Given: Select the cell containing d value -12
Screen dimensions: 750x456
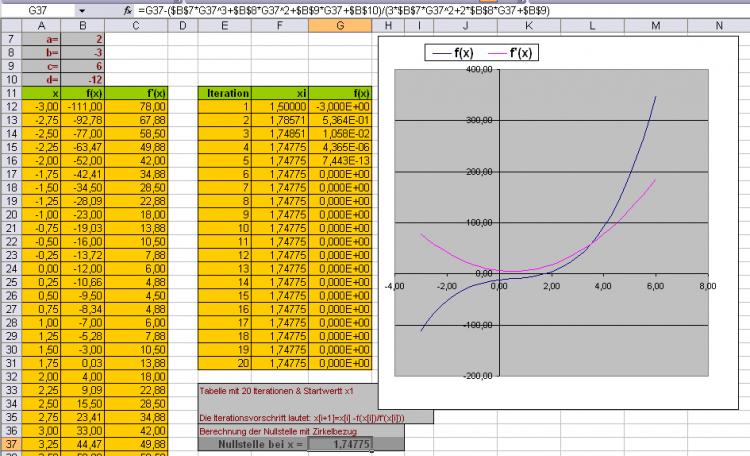Looking at the screenshot, I should coord(90,80).
